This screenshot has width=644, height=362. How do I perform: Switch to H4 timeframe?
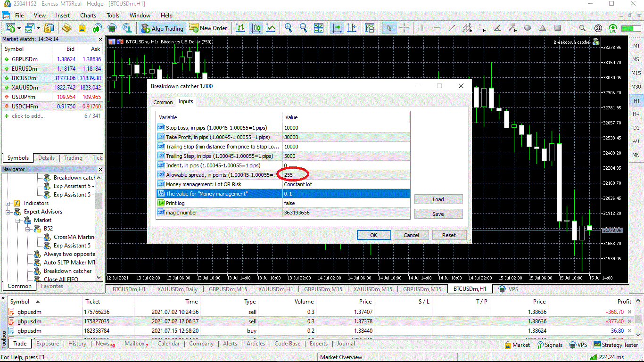tap(636, 114)
